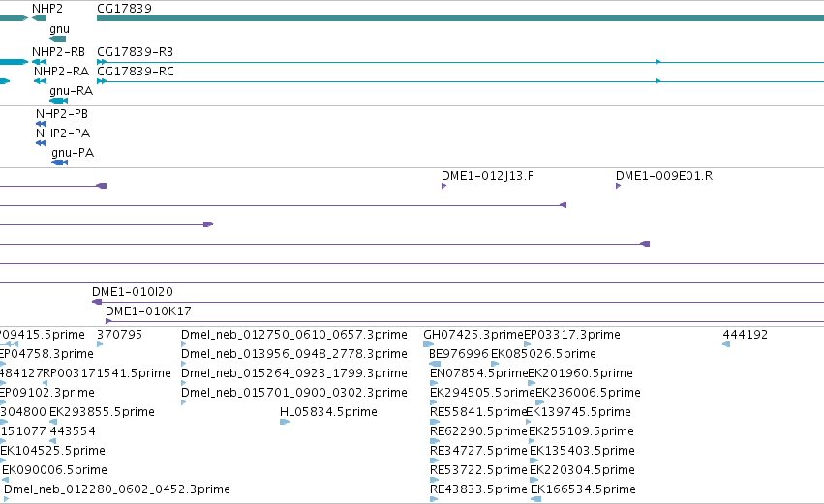Select EK293855.5prime feature

pyautogui.click(x=102, y=412)
